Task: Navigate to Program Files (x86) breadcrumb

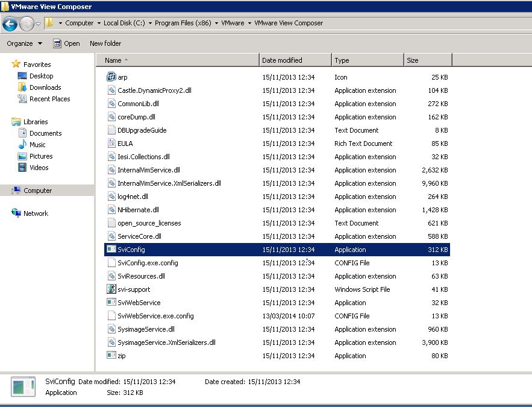Action: point(183,23)
